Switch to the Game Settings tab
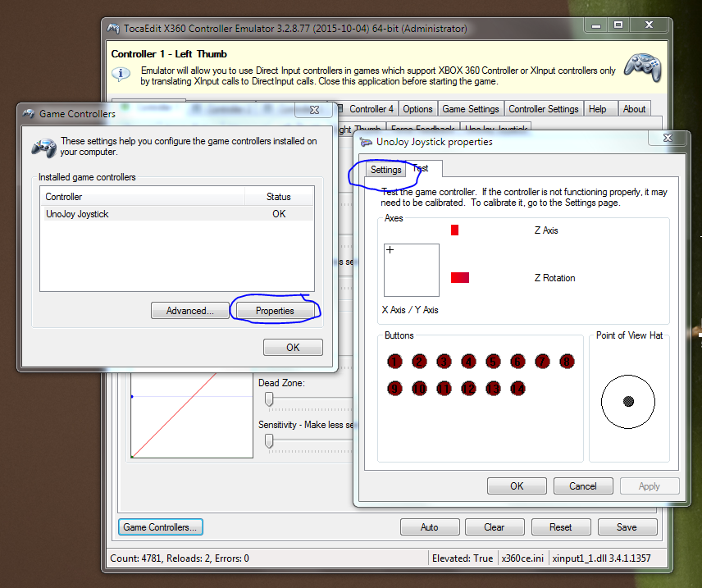 click(x=471, y=109)
